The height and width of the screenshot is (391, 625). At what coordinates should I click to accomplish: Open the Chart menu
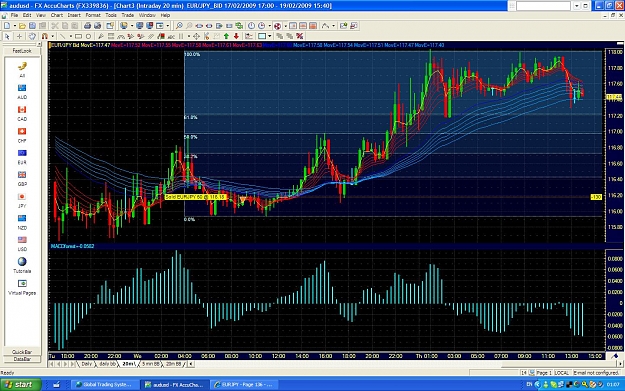(57, 15)
